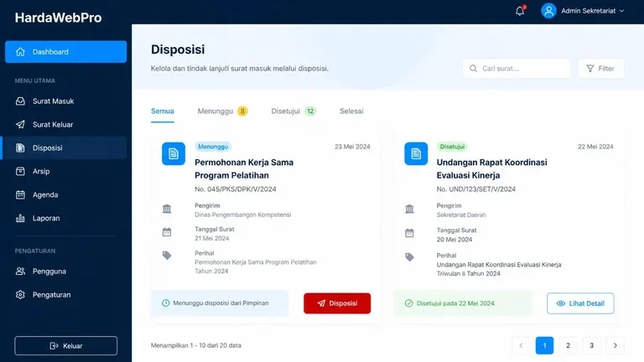
Task: Open the Permohonan Kerja Sama Program Pelatihan title
Action: 244,168
